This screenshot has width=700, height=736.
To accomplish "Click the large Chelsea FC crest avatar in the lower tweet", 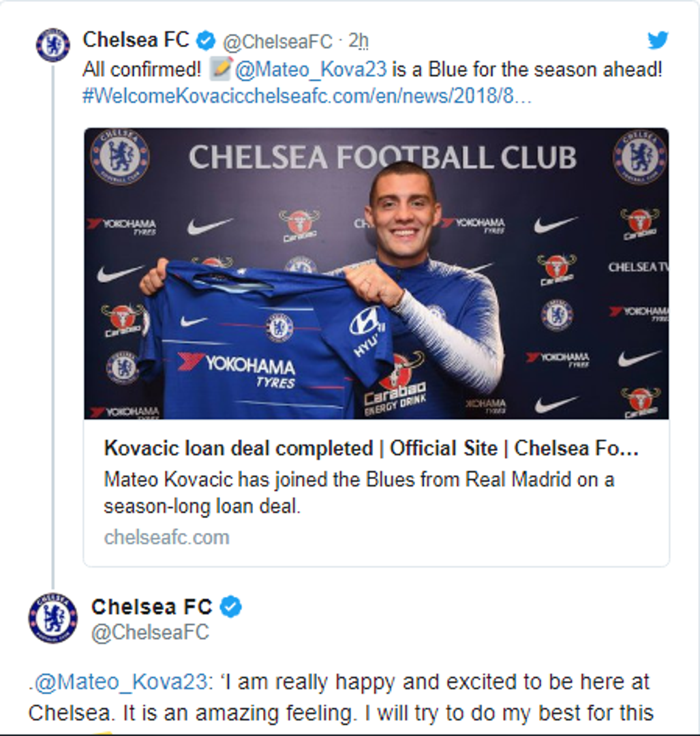I will [x=52, y=617].
